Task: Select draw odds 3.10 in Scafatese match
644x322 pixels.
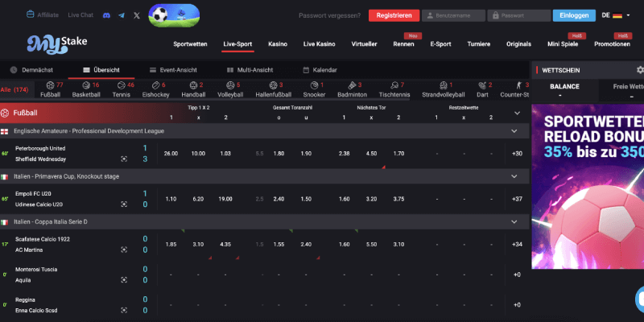Action: [x=198, y=245]
